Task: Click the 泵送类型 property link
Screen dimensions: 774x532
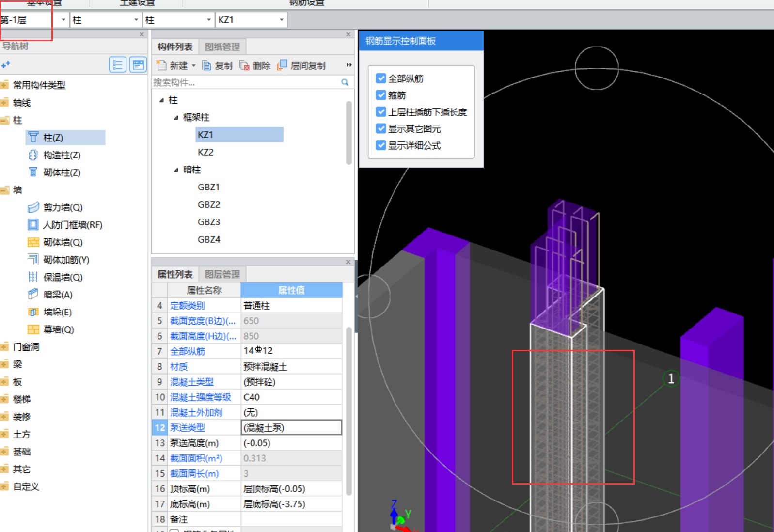Action: click(188, 428)
